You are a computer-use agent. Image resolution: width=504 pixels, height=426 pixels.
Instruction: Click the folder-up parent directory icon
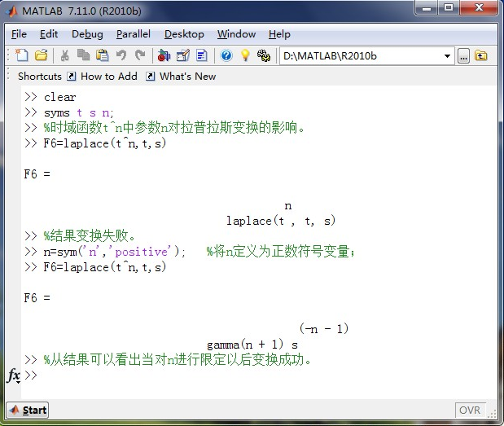[481, 56]
